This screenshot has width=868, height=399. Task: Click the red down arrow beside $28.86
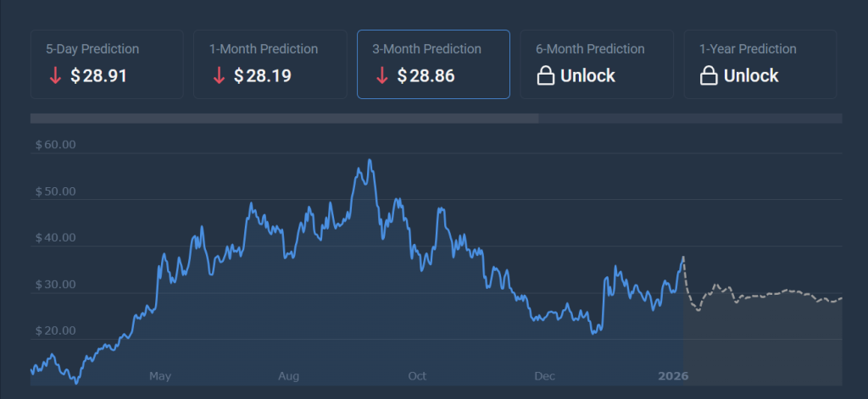(381, 76)
